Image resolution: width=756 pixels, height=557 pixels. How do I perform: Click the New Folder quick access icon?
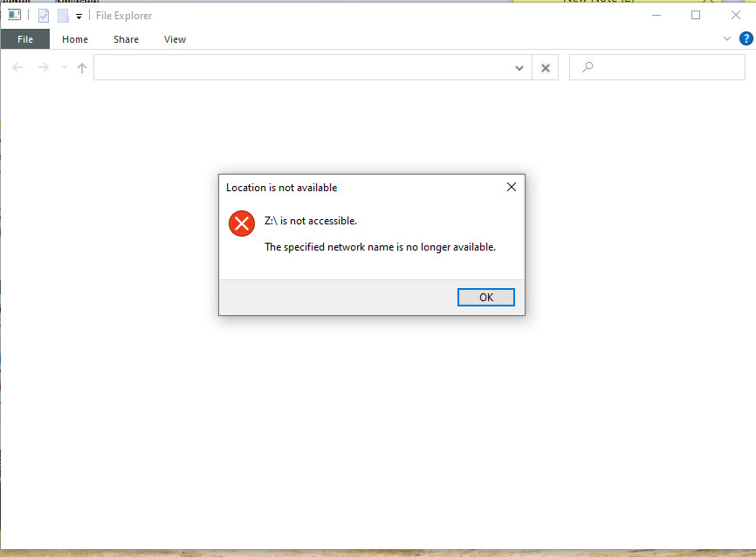(x=63, y=15)
